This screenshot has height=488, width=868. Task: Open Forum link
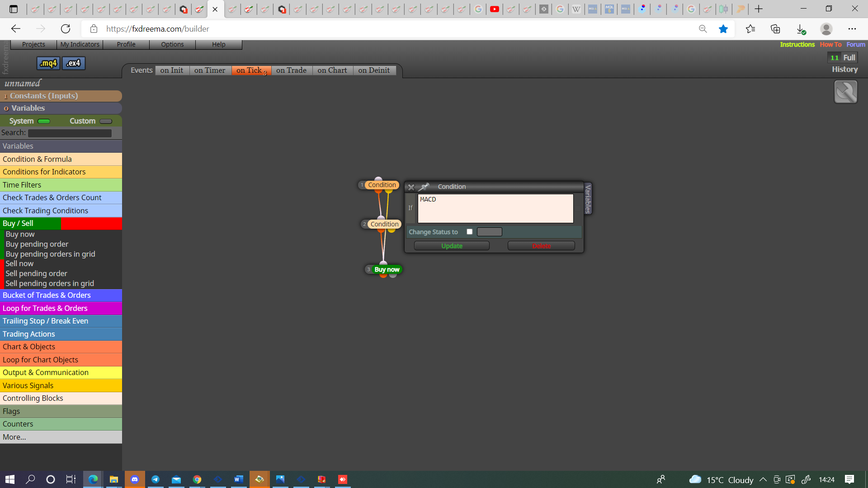pyautogui.click(x=856, y=44)
